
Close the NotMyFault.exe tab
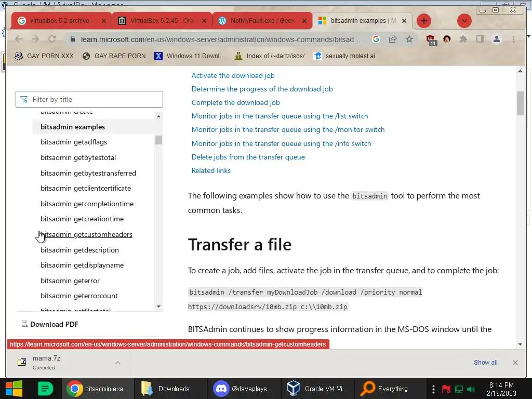tap(304, 21)
